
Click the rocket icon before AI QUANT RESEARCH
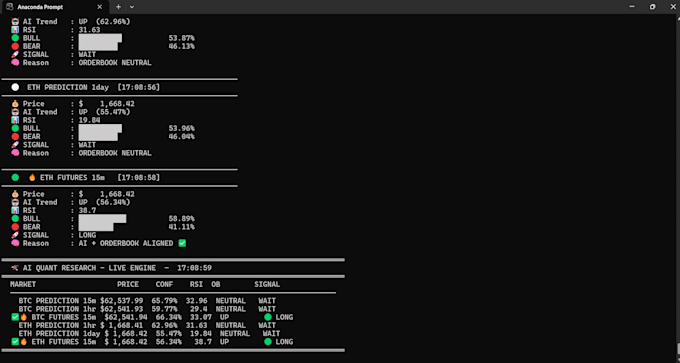[x=15, y=268]
